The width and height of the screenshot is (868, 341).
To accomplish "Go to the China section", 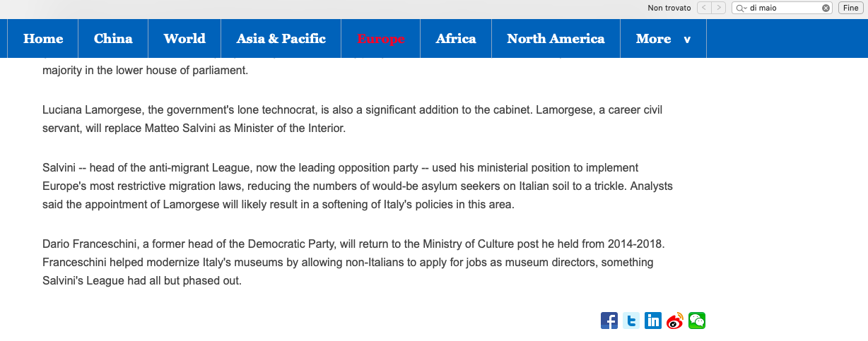I will (x=113, y=39).
